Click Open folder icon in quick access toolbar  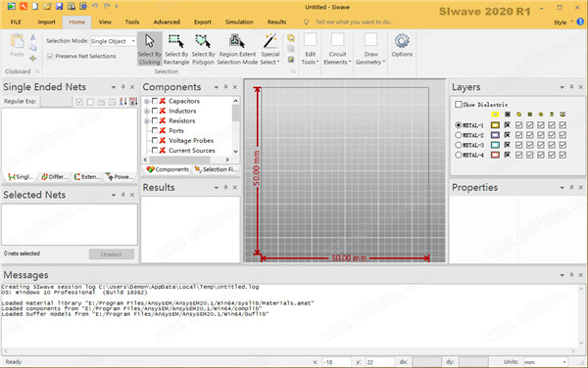click(47, 7)
